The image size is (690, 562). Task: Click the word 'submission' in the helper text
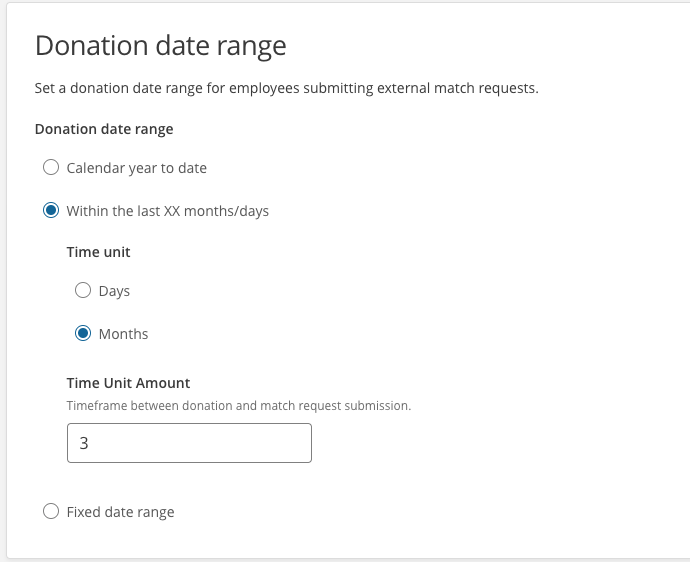[x=378, y=405]
